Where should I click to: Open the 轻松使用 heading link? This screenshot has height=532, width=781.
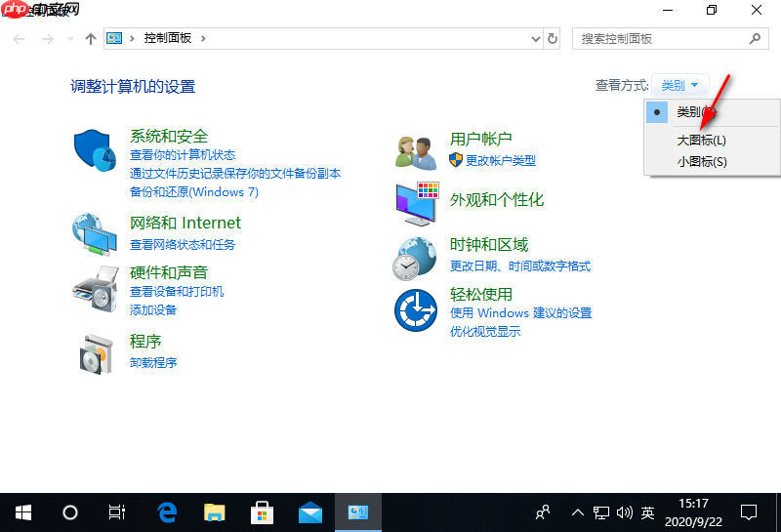(480, 295)
